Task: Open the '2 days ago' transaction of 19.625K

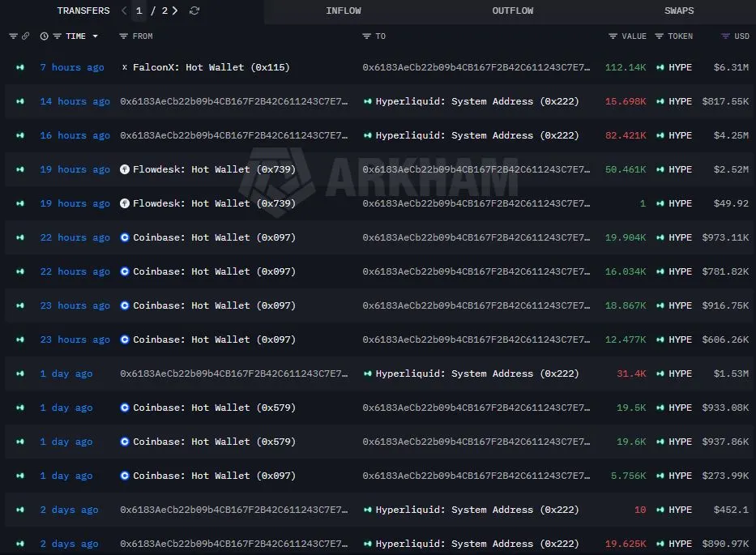Action: [x=69, y=544]
